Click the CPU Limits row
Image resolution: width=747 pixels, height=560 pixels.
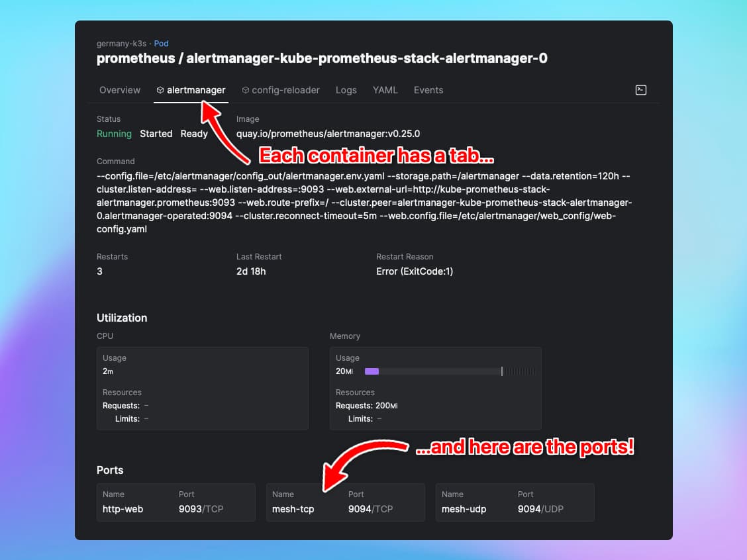[x=132, y=419]
